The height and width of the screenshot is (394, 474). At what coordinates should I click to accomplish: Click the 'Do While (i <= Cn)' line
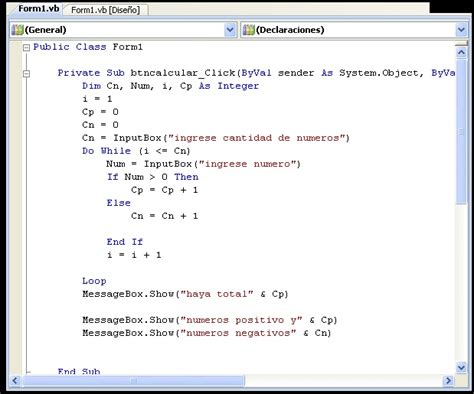point(136,151)
